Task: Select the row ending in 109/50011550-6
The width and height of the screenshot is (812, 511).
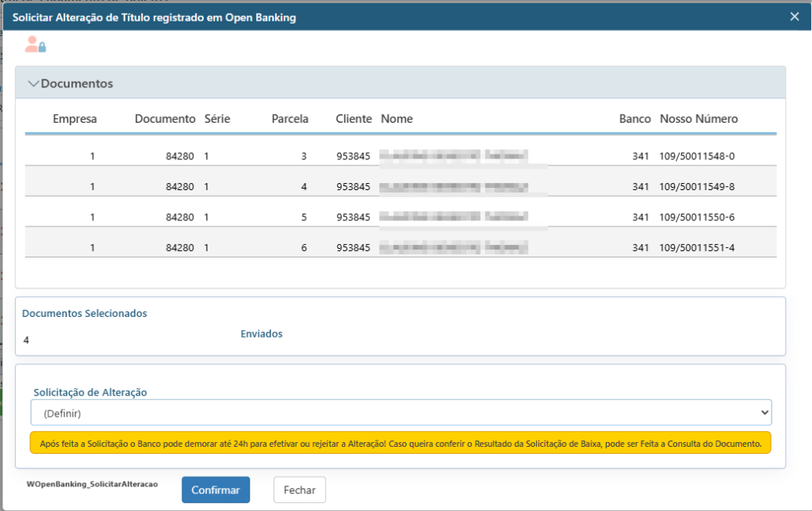Action: point(400,217)
